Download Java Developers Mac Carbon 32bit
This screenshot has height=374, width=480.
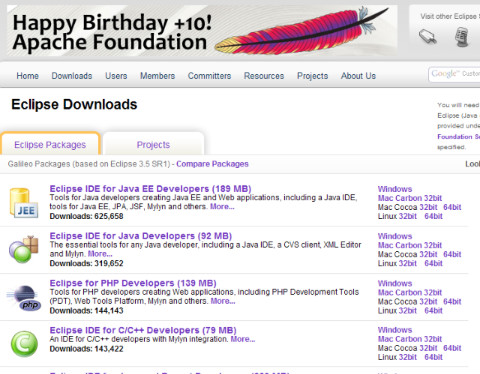[x=410, y=245]
